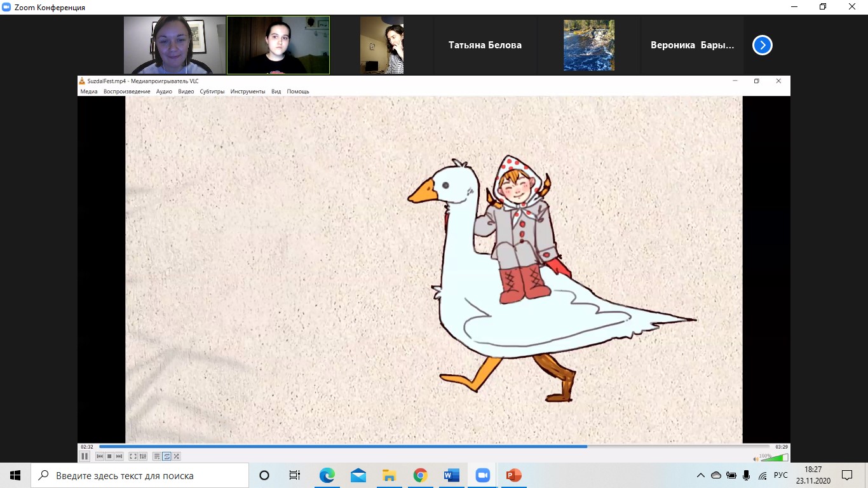Click the elapsed time 02:32 label
Viewport: 868px width, 488px height.
[87, 447]
